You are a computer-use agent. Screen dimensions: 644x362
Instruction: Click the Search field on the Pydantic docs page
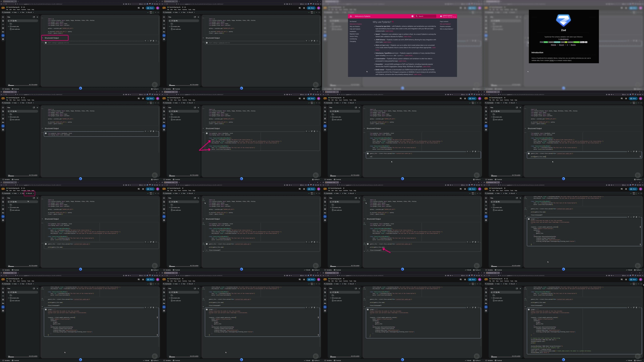425,16
